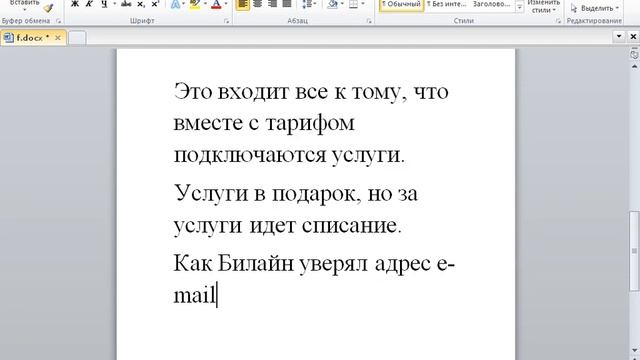Open underline style dropdown arrow
Screen dimensions: 640x360
(x=115, y=4)
